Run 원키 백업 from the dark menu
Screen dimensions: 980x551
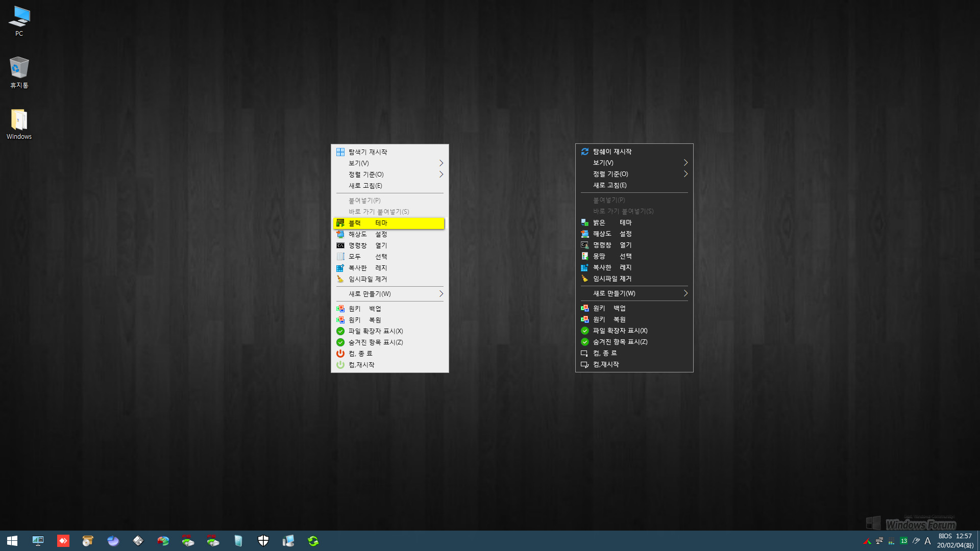pyautogui.click(x=634, y=308)
